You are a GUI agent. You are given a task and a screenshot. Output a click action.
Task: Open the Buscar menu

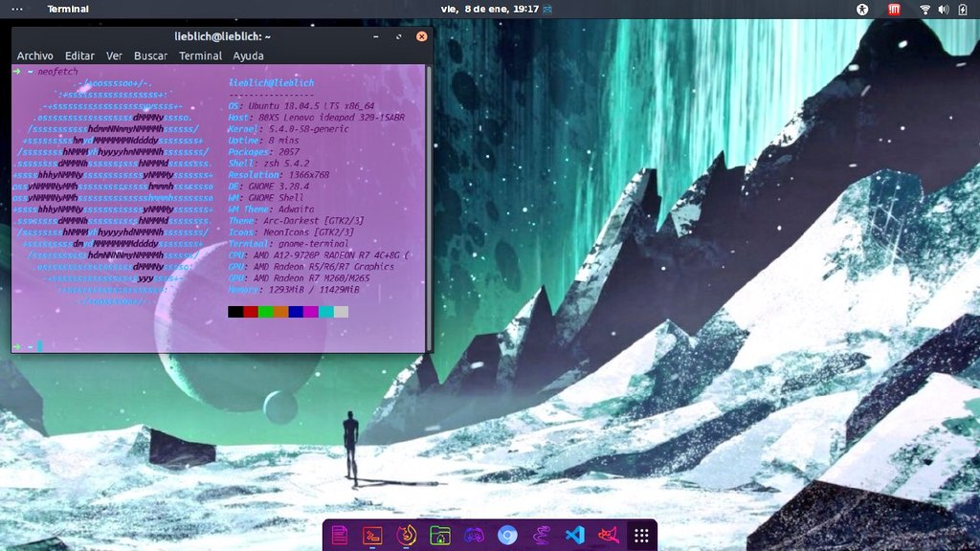point(150,56)
